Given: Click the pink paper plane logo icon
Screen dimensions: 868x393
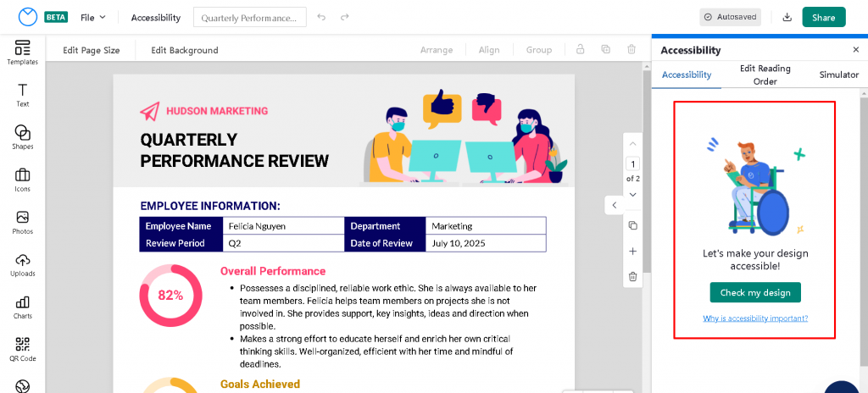Looking at the screenshot, I should [149, 111].
